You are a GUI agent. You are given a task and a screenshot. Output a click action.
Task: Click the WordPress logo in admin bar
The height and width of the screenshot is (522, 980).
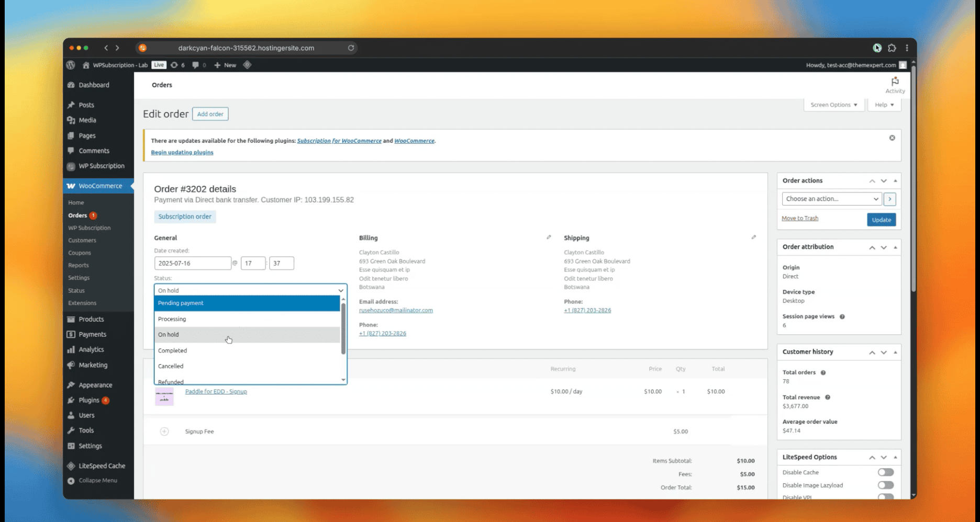71,65
